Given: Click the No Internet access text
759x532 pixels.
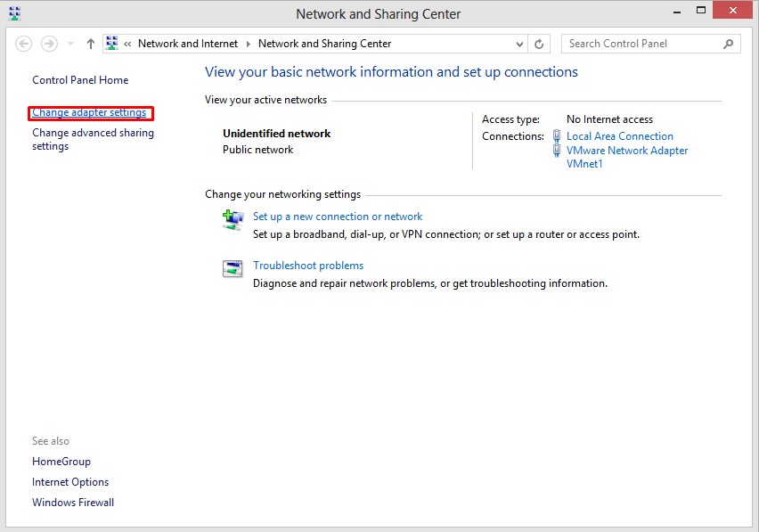Looking at the screenshot, I should pos(609,119).
